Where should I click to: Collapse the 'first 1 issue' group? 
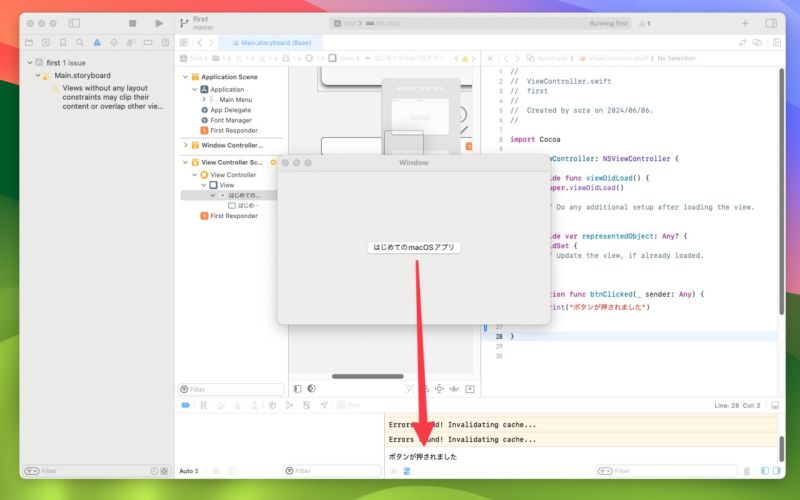(x=30, y=62)
